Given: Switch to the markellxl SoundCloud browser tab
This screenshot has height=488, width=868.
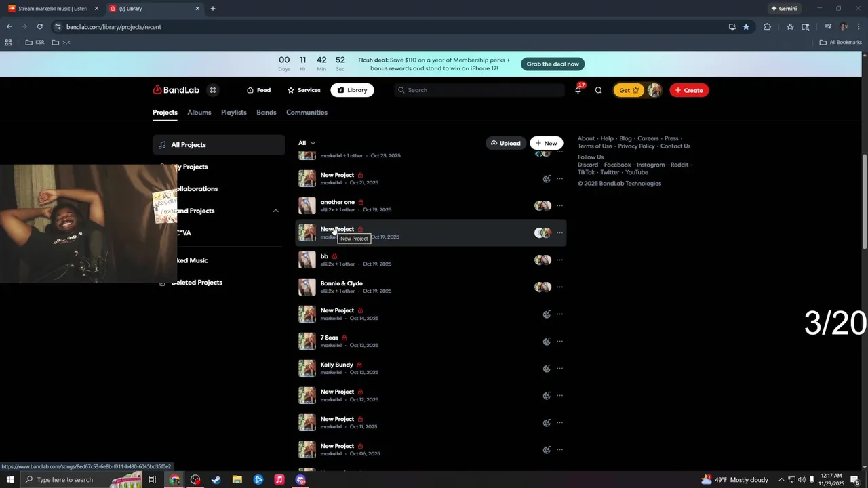Looking at the screenshot, I should (x=53, y=9).
